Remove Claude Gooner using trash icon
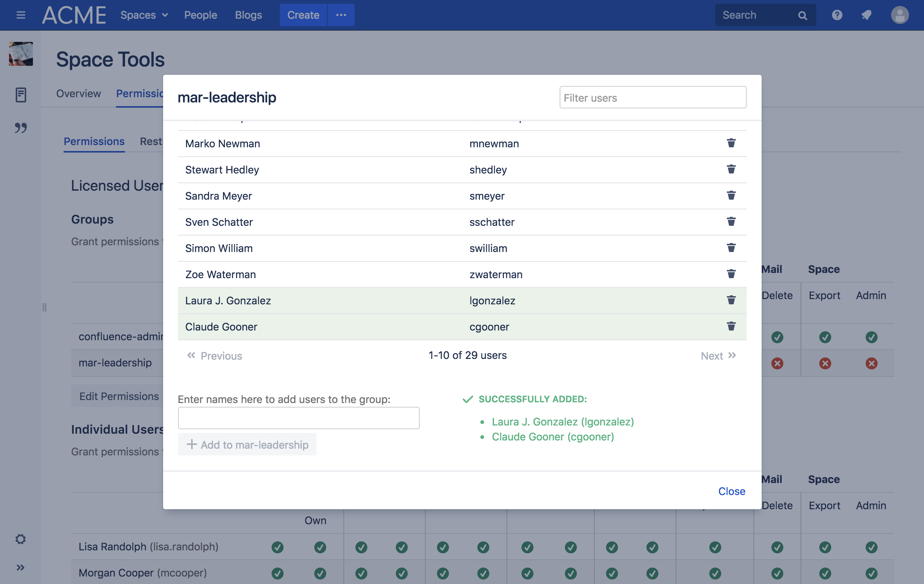The image size is (924, 584). tap(731, 326)
